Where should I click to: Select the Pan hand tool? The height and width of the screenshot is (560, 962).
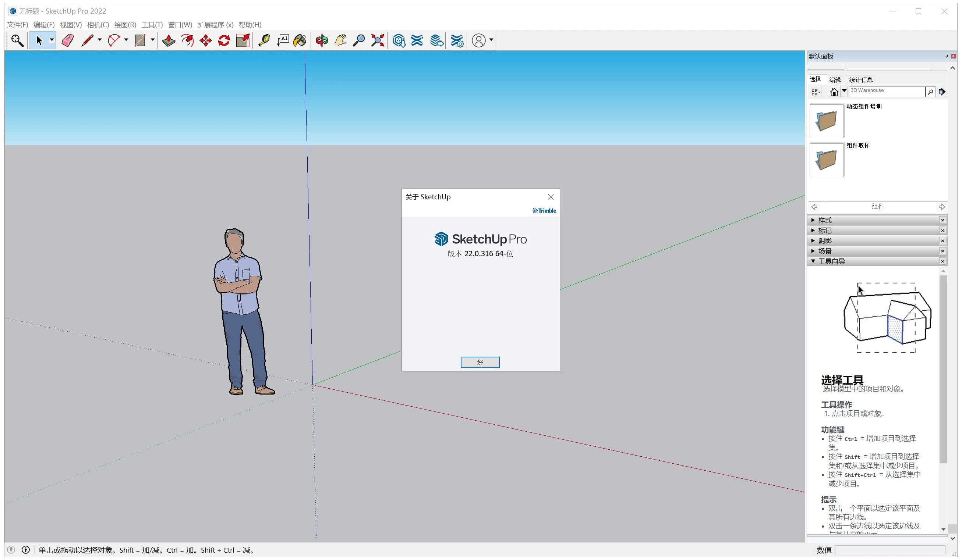(339, 40)
